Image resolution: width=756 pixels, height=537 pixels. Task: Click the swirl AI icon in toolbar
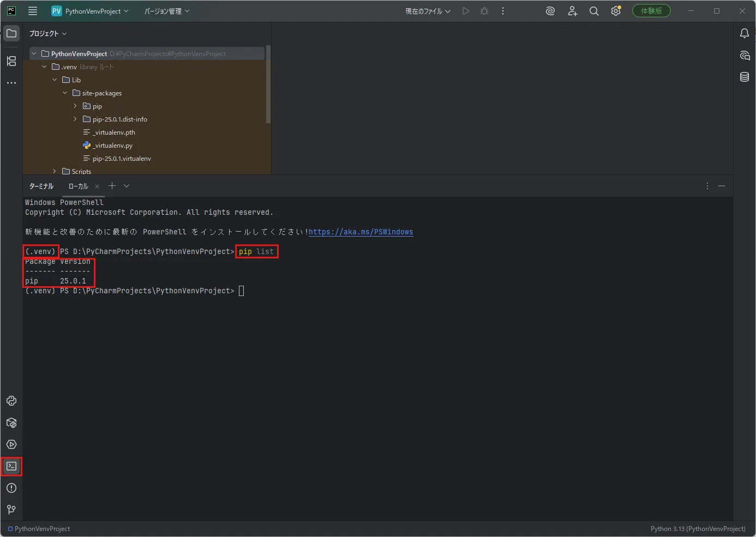[550, 11]
